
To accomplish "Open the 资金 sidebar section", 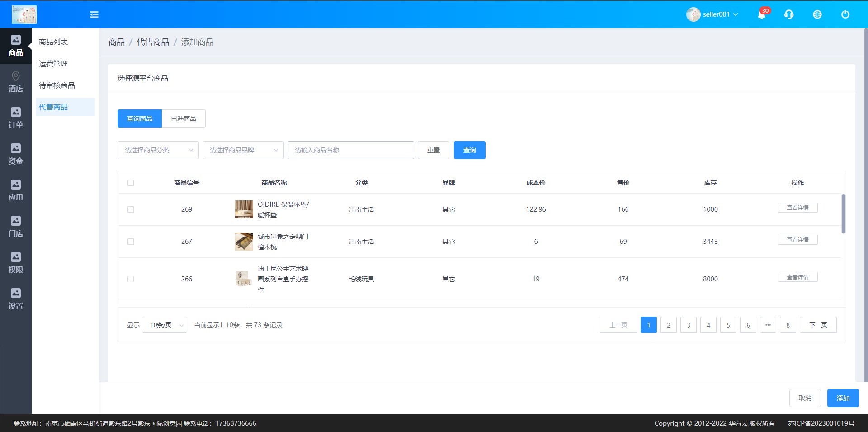I will click(x=16, y=155).
